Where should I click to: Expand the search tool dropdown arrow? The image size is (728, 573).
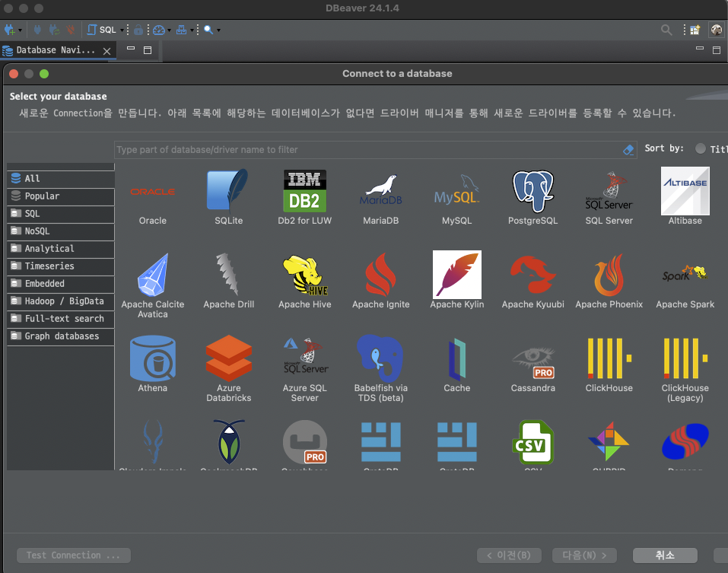pyautogui.click(x=218, y=30)
